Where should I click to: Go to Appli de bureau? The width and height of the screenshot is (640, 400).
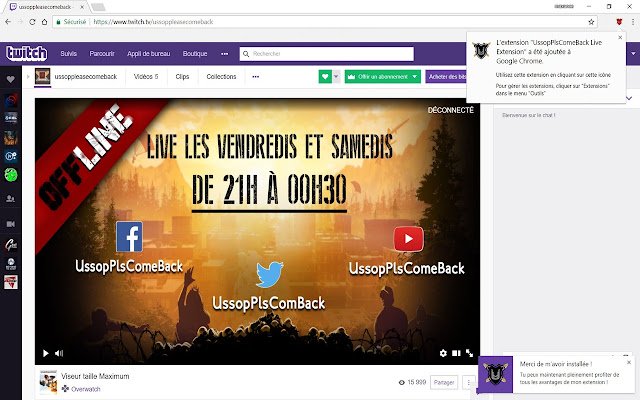point(149,54)
